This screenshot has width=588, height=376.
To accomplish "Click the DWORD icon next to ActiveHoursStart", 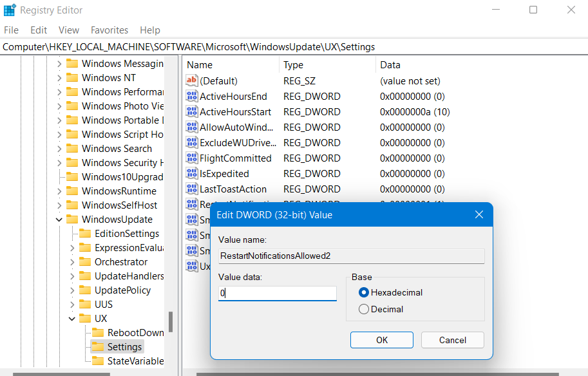I will [x=192, y=112].
